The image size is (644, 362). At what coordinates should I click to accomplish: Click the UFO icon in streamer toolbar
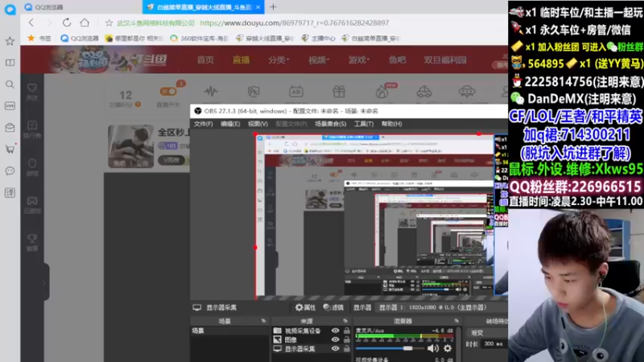pos(467,91)
